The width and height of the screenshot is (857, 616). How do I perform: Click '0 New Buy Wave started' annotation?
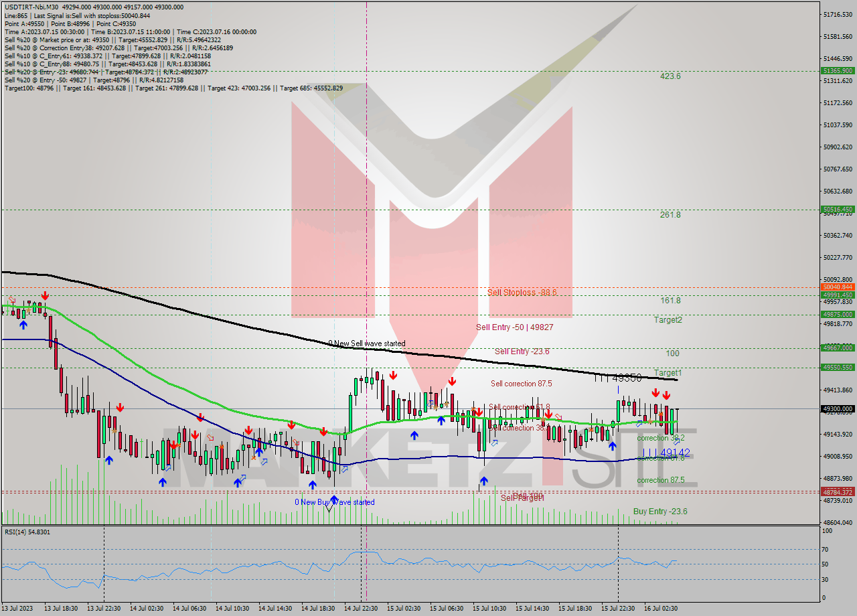(x=335, y=502)
